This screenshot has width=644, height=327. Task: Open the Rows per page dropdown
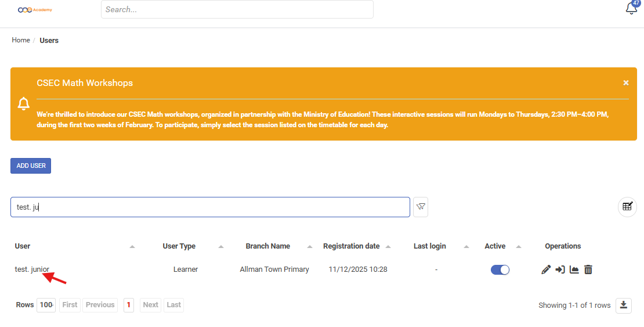pyautogui.click(x=46, y=305)
